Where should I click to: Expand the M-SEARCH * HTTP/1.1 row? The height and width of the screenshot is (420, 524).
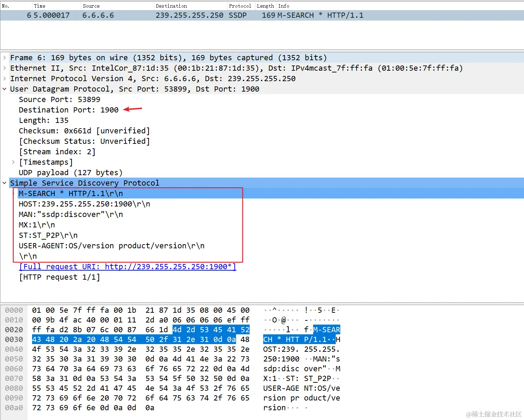tap(14, 194)
